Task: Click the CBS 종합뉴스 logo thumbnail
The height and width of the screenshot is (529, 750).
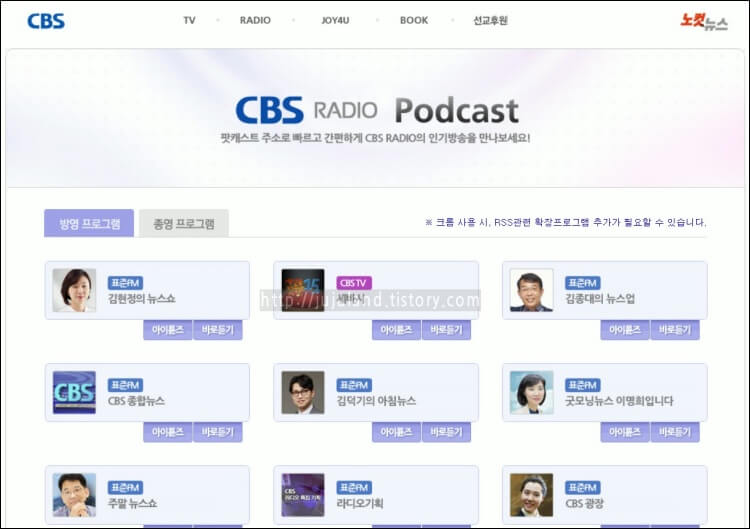Action: [74, 393]
